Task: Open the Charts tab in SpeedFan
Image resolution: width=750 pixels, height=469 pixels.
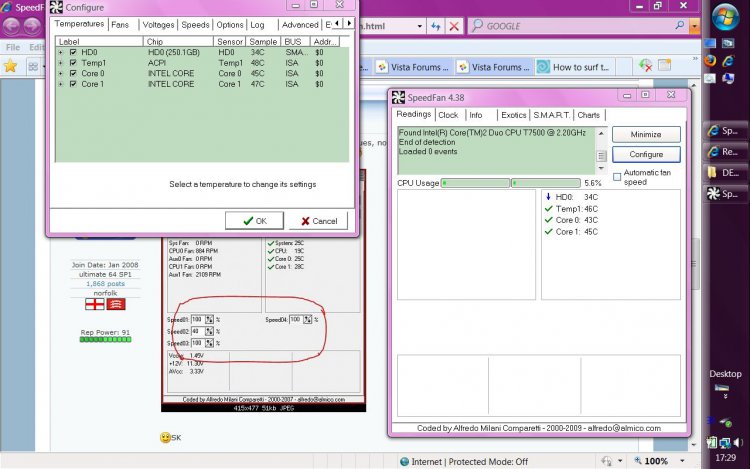Action: click(588, 115)
